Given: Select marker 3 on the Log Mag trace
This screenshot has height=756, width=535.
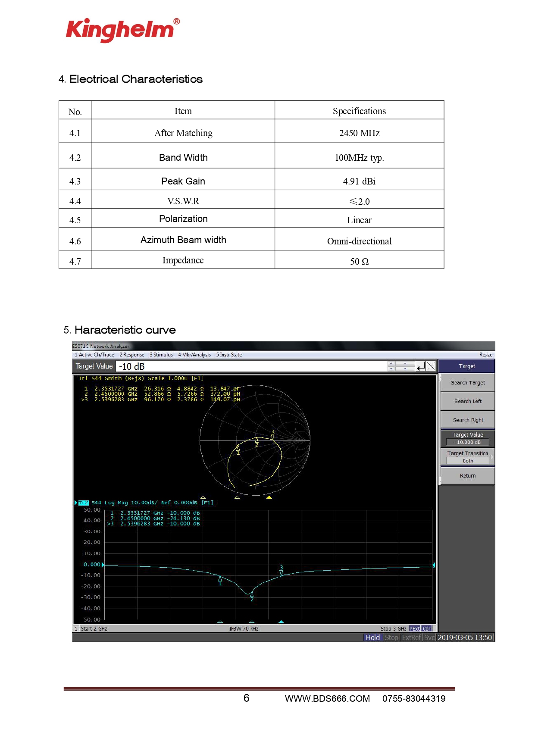Looking at the screenshot, I should (282, 571).
